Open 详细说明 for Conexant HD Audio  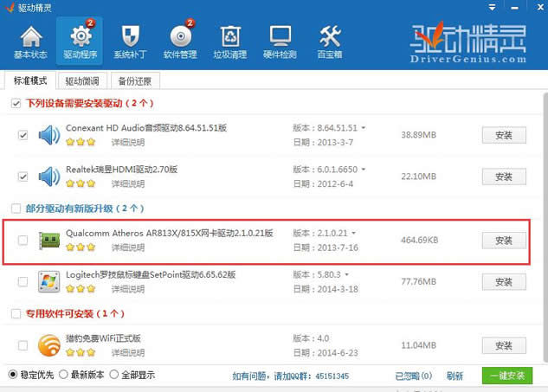point(128,142)
